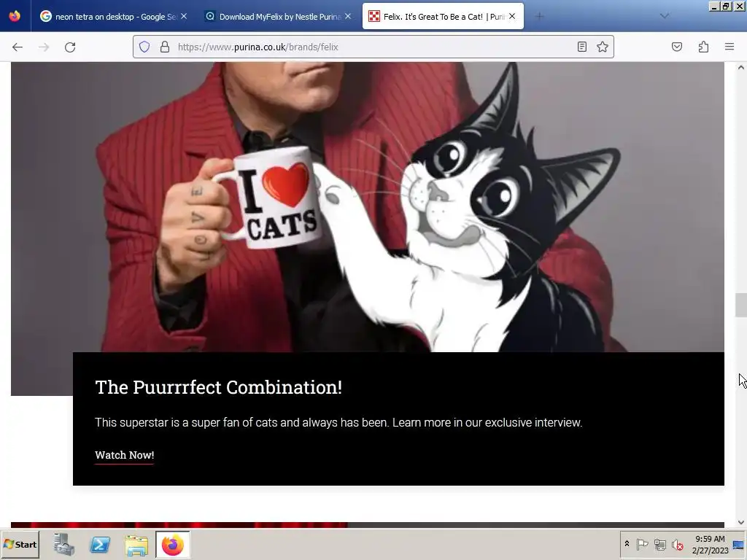The width and height of the screenshot is (747, 560).
Task: Open network status tray icon
Action: pos(659,544)
